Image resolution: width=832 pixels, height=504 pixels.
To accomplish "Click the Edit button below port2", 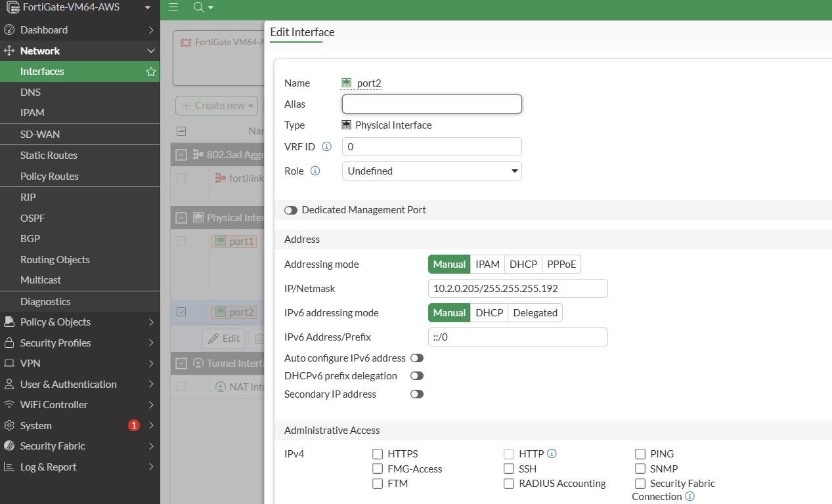I will click(223, 338).
